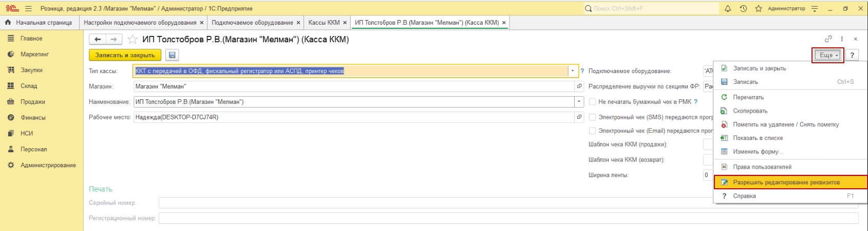
Task: Select Изменить форму menu item
Action: pos(790,151)
